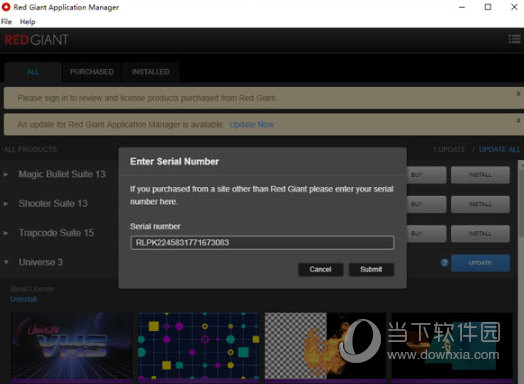524x384 pixels.
Task: Open the Help menu
Action: (x=27, y=22)
